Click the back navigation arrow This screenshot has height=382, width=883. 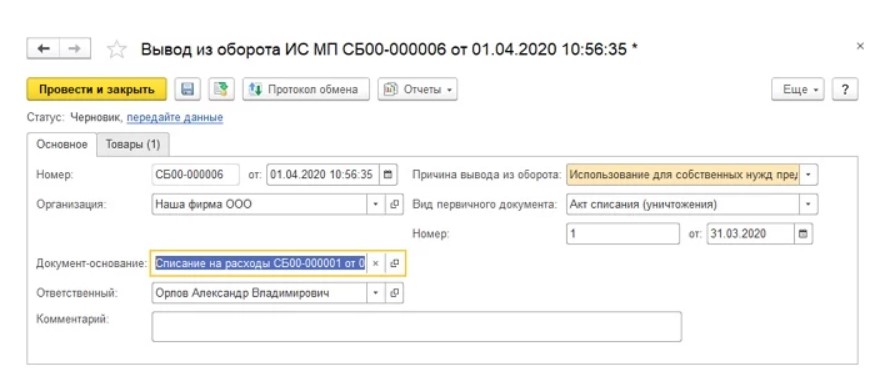[x=43, y=49]
